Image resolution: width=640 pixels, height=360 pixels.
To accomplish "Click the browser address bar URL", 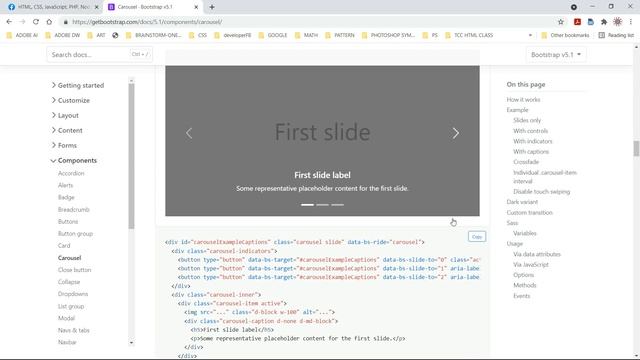I will (x=147, y=22).
